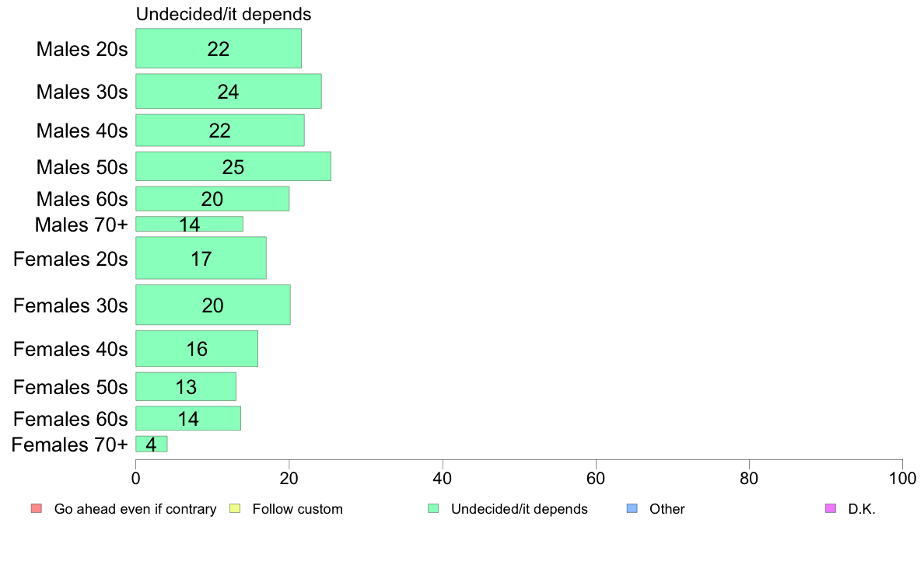
Task: Click the Females 50s bar showing 13
Action: tap(186, 386)
